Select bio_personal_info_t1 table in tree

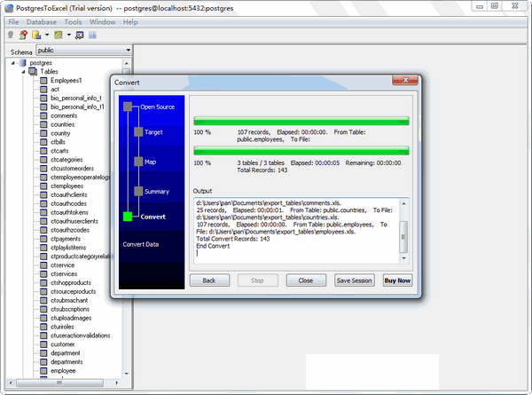[77, 107]
